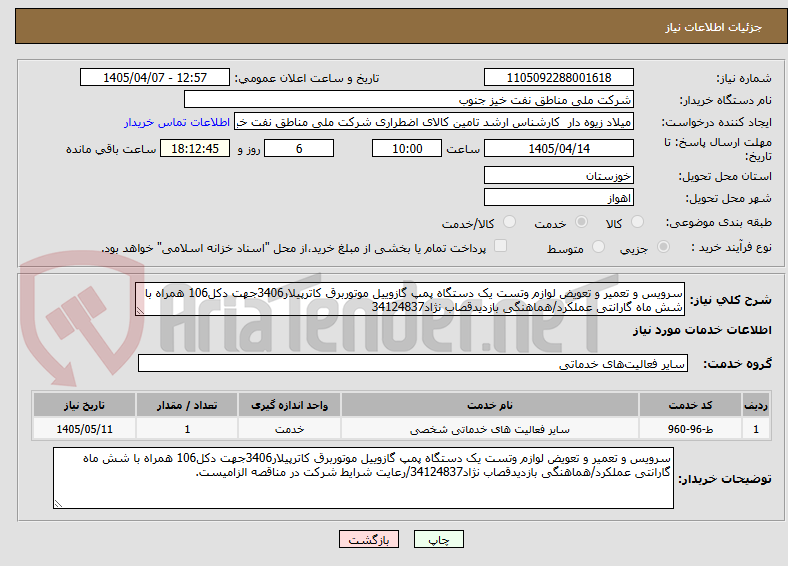The height and width of the screenshot is (566, 788).
Task: Click the buyer notes text area
Action: click(363, 478)
